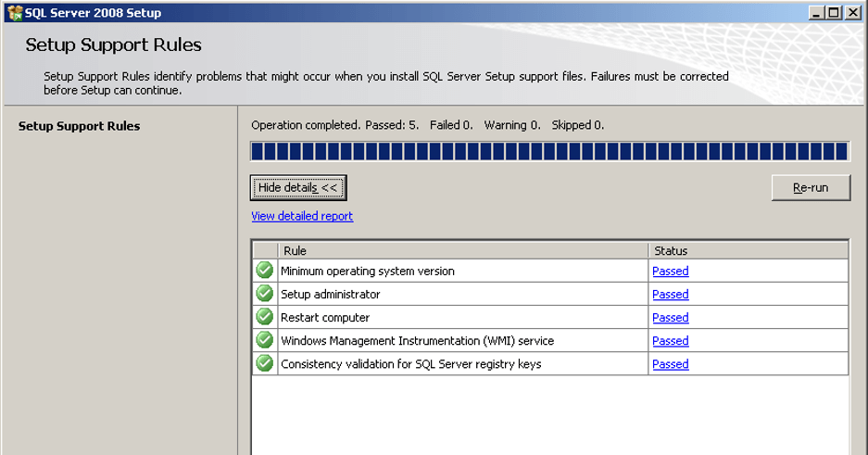Collapse details with Hide details button
The height and width of the screenshot is (455, 868).
coord(298,187)
